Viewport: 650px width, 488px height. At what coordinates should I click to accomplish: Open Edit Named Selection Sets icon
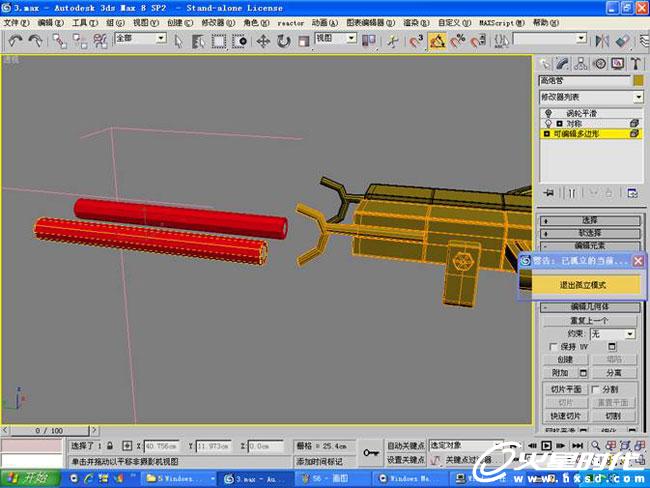501,41
